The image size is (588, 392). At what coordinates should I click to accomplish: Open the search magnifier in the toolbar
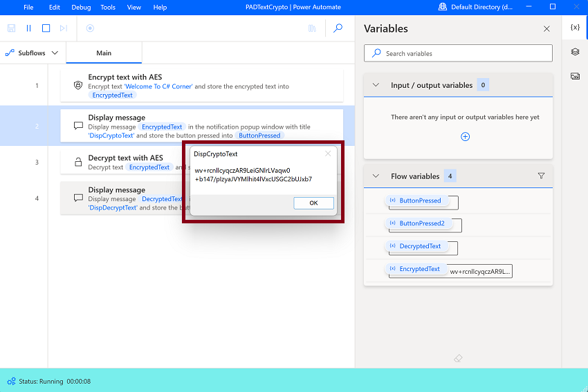coord(338,28)
